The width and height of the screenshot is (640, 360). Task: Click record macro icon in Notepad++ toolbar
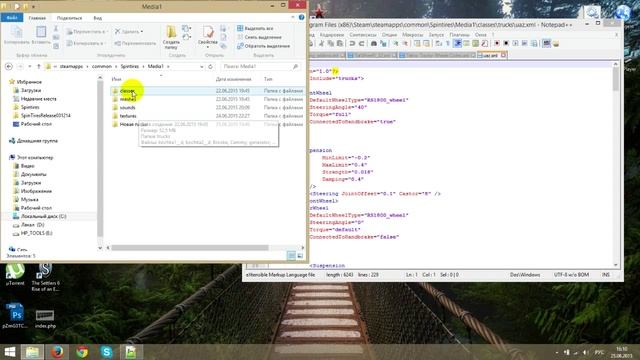click(497, 44)
